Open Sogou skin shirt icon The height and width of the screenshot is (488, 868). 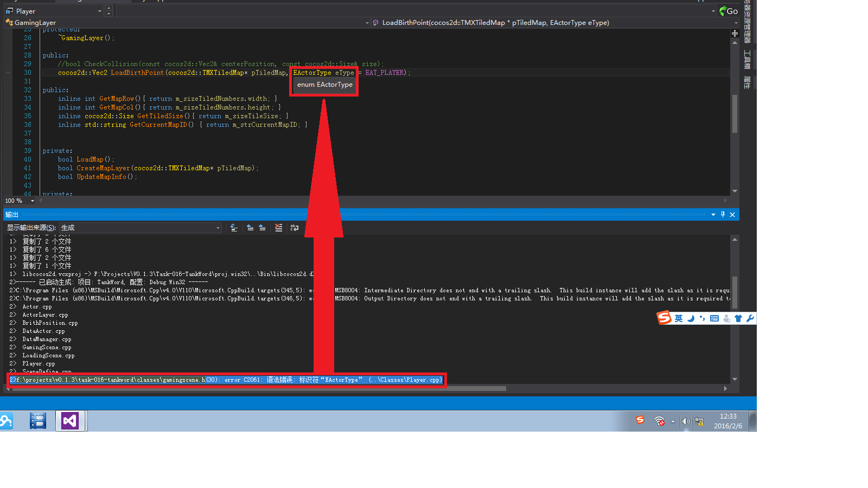coord(738,318)
